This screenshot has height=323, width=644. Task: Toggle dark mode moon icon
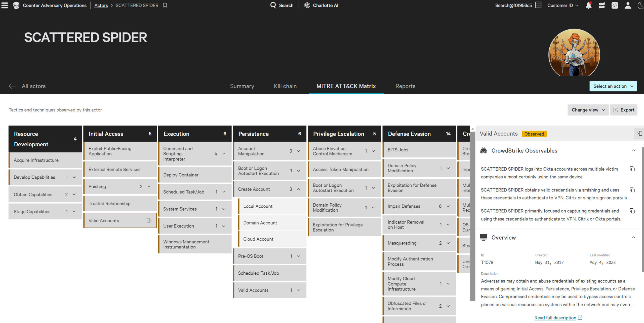pos(641,5)
